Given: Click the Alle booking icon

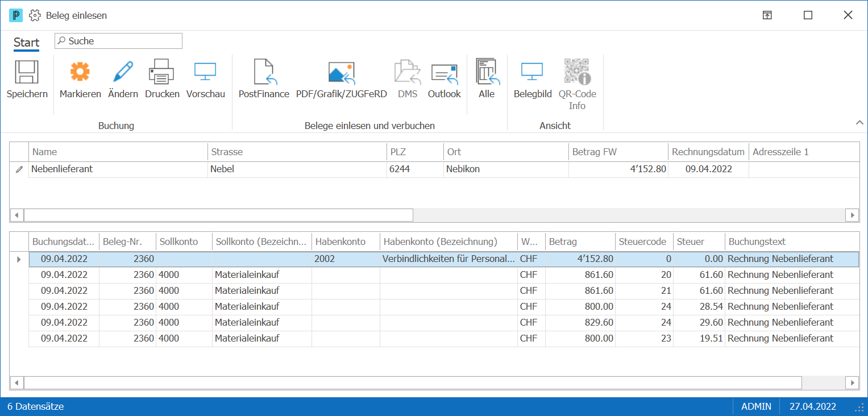Looking at the screenshot, I should (486, 72).
